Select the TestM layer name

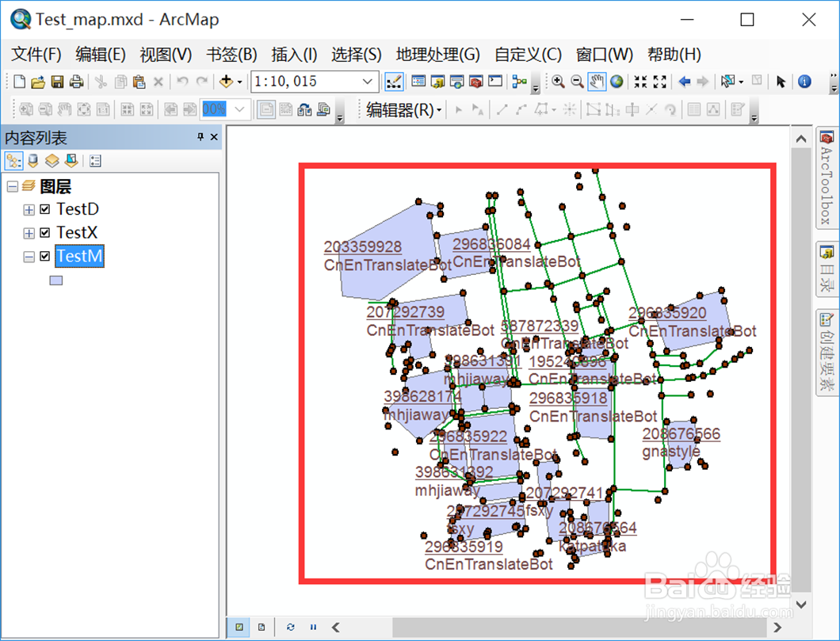pos(79,256)
